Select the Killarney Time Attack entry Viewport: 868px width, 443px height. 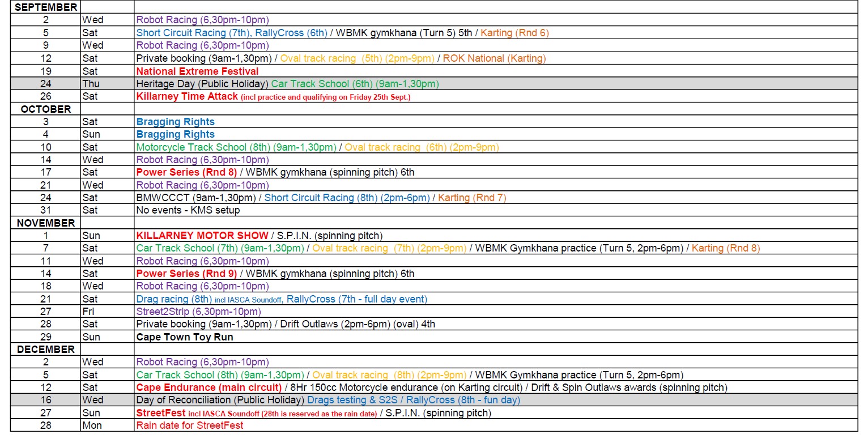[x=187, y=96]
